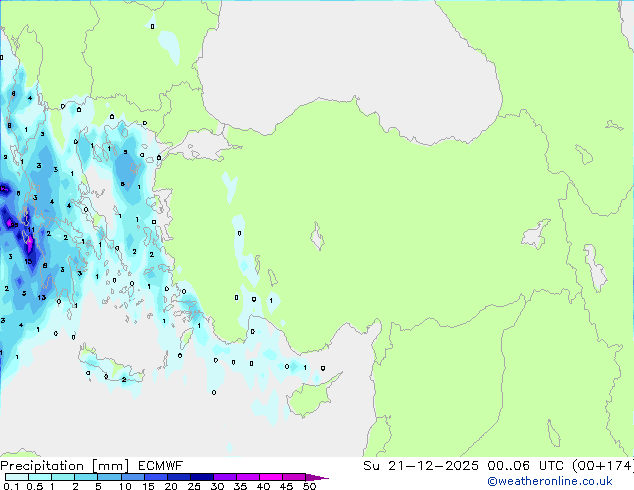The width and height of the screenshot is (634, 490).
Task: Select the magenta arrow tip of the legend
Action: point(322,477)
